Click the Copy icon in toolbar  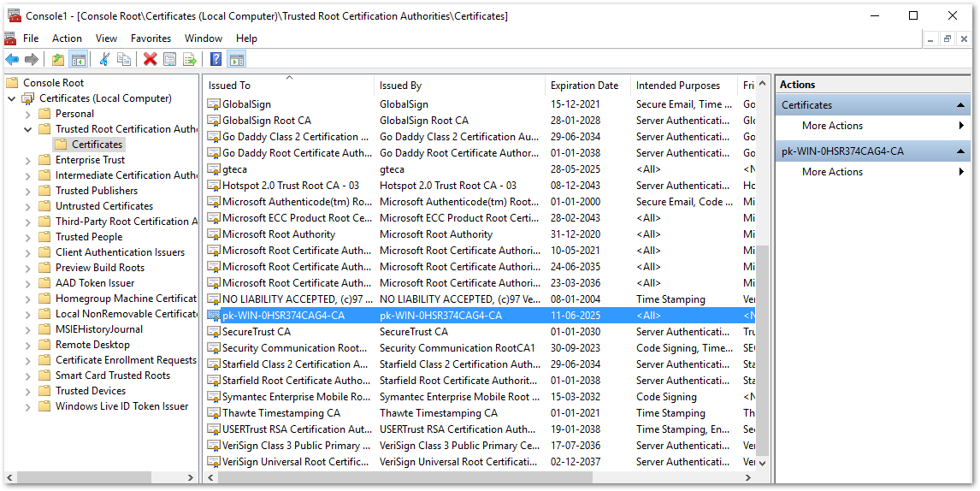[x=124, y=59]
